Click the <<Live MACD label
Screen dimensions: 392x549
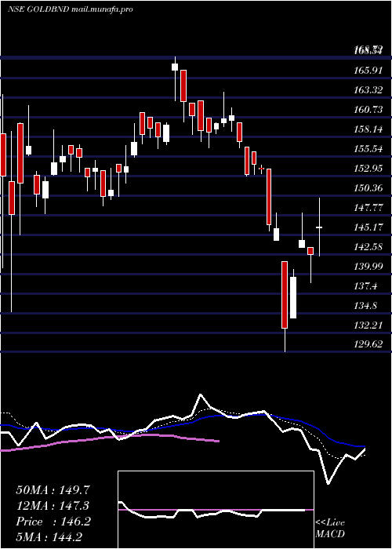coord(330,528)
